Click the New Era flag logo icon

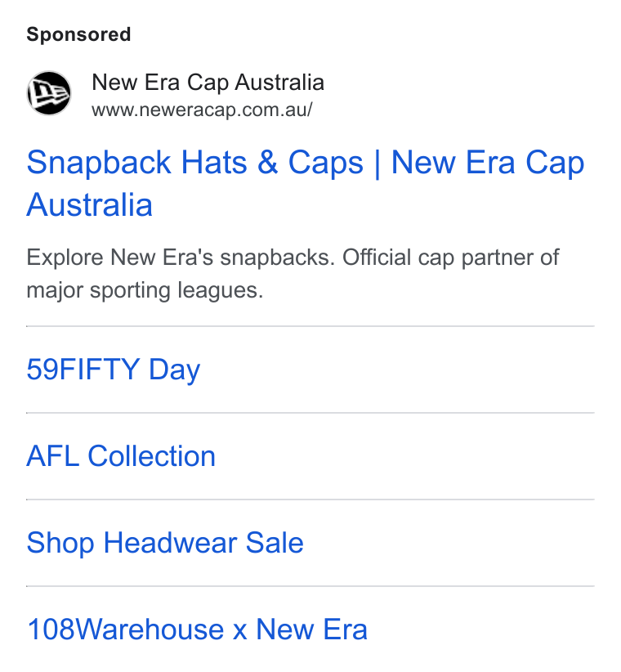49,93
